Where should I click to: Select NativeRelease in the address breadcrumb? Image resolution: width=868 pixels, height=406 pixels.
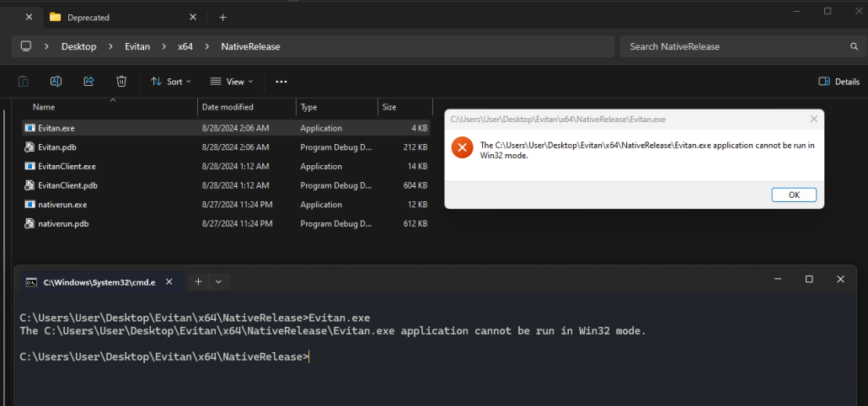(x=250, y=46)
